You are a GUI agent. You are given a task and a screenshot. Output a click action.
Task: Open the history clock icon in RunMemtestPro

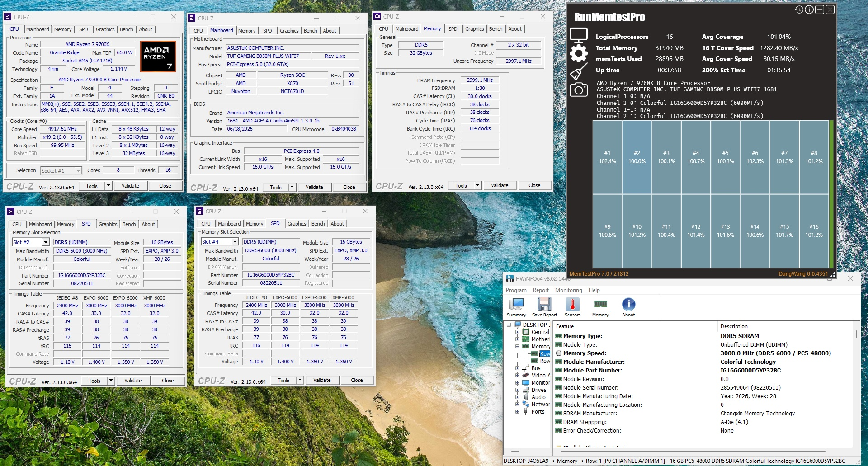[799, 9]
